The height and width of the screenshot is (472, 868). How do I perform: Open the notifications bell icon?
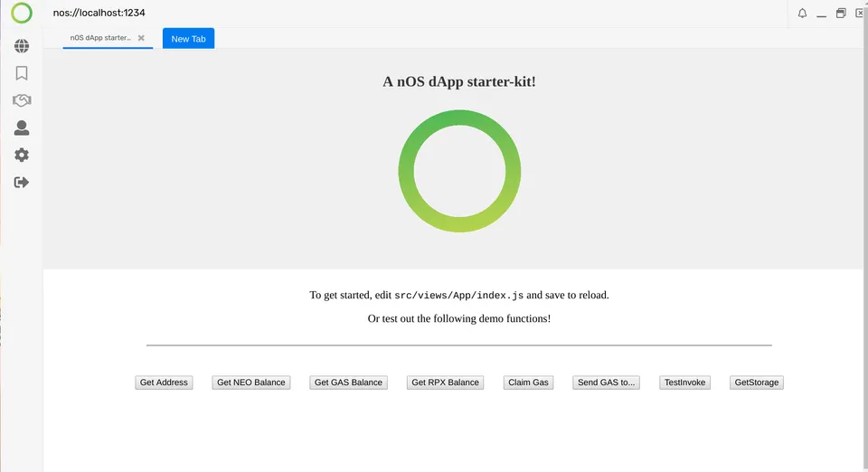coord(802,14)
